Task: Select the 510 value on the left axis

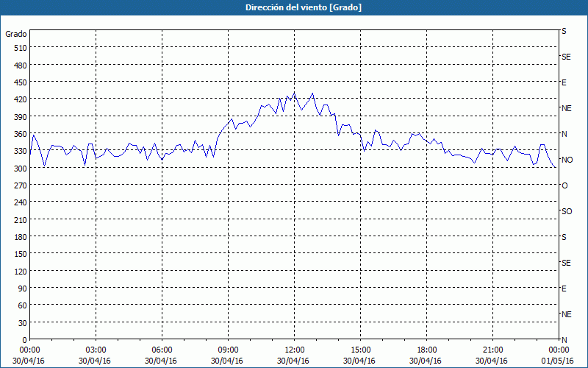Action: tap(21, 48)
